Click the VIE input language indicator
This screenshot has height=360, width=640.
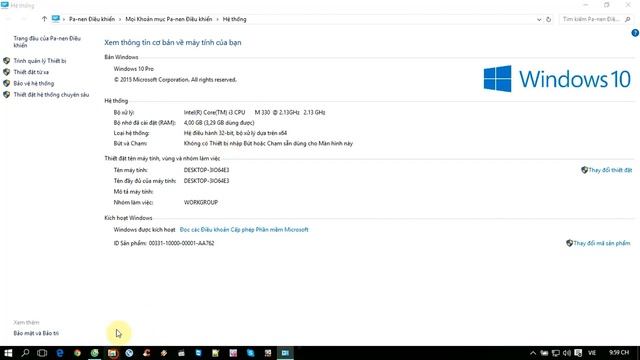(x=592, y=353)
